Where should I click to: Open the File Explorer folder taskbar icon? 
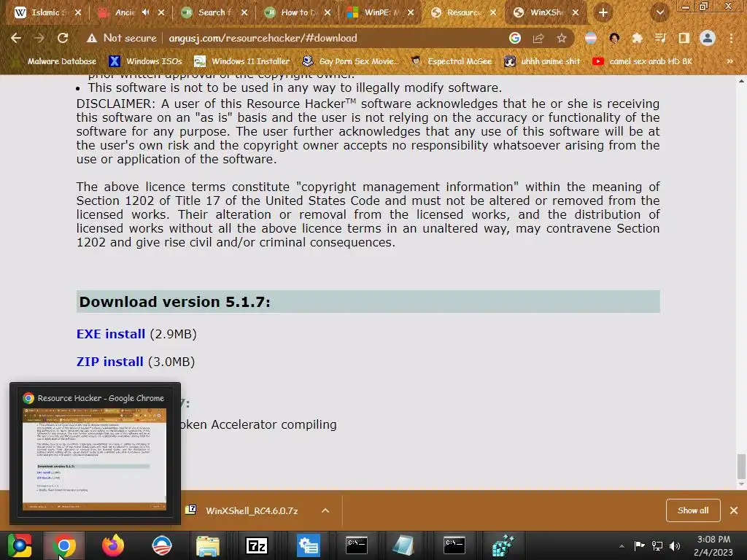pos(208,545)
